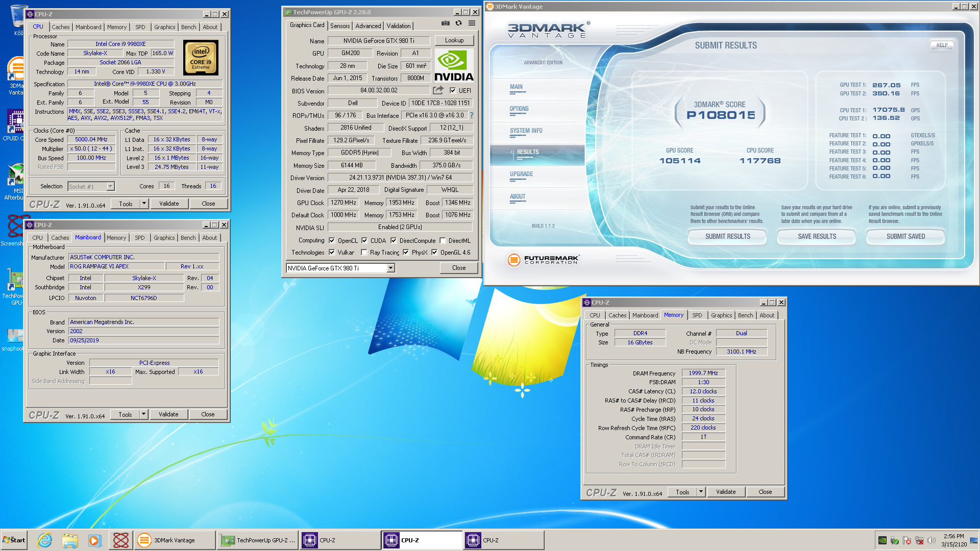The image size is (980, 551).
Task: Expand Tools dropdown arrow in CPU tab window
Action: tap(144, 204)
